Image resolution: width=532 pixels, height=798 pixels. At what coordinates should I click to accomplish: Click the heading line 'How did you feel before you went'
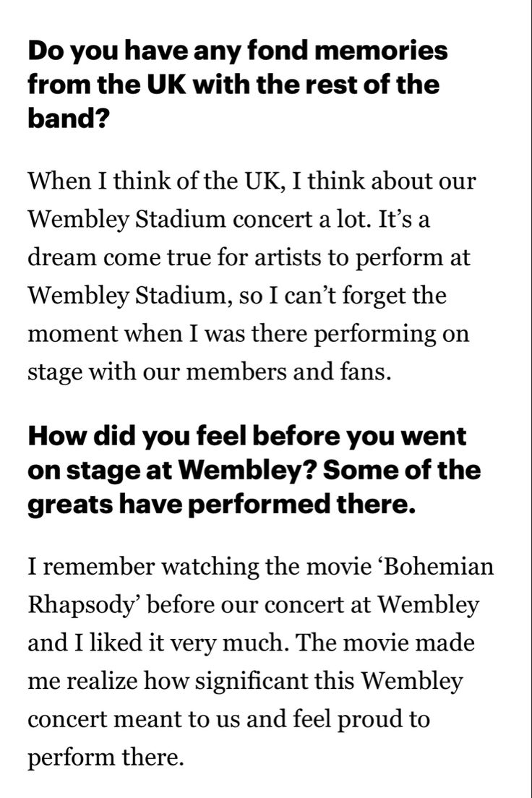[247, 437]
